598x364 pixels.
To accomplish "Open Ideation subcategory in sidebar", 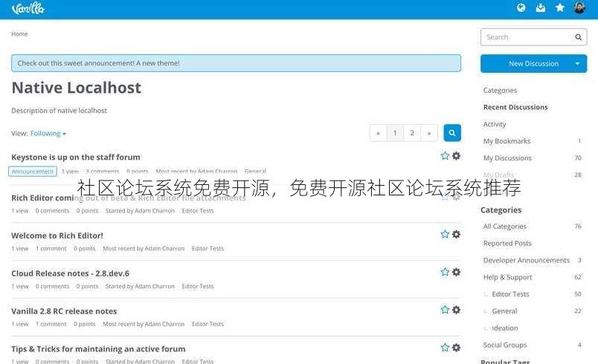I will click(x=505, y=328).
